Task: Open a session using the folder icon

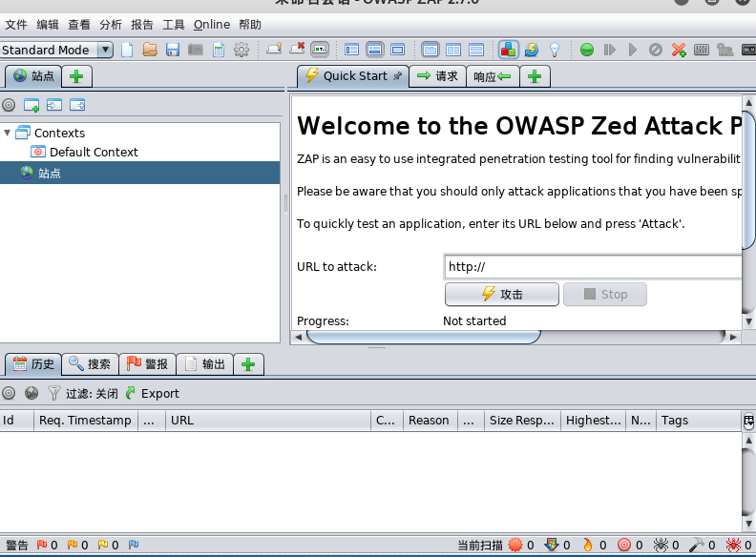Action: coord(150,50)
